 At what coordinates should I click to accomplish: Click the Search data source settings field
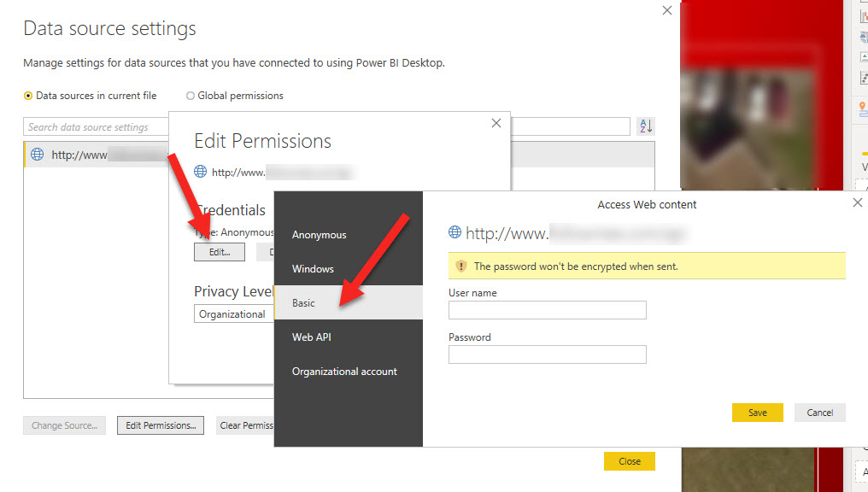pyautogui.click(x=96, y=126)
